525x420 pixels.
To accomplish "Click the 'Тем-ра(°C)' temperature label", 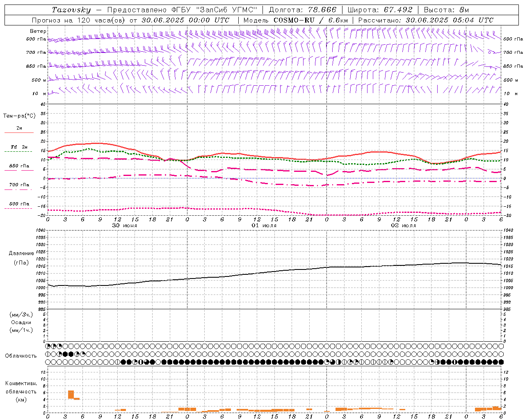I will (19, 116).
